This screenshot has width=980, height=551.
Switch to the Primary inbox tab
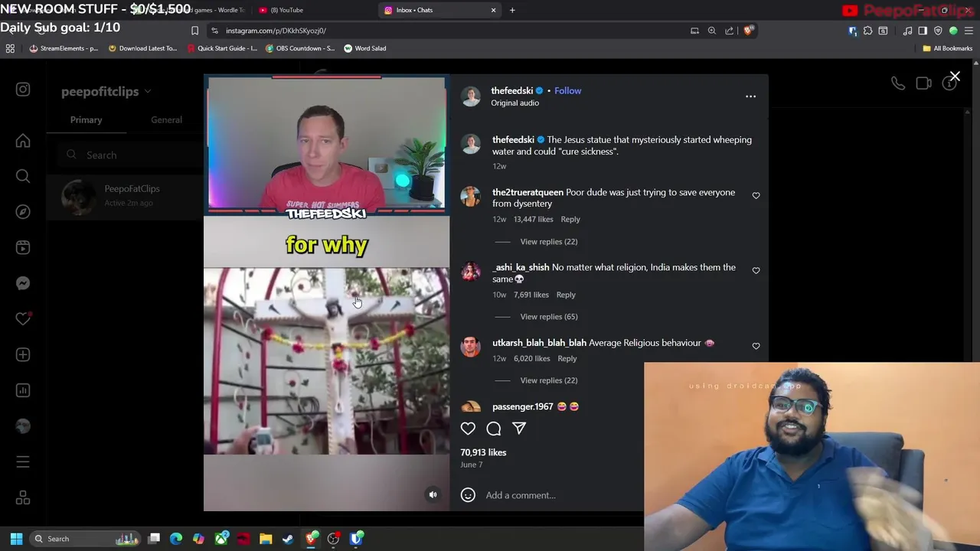tap(86, 120)
